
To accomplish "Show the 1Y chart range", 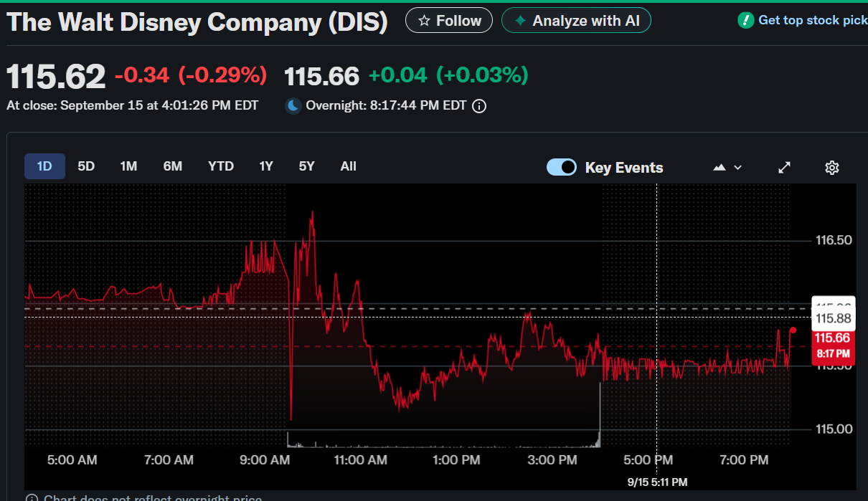I will click(x=266, y=166).
